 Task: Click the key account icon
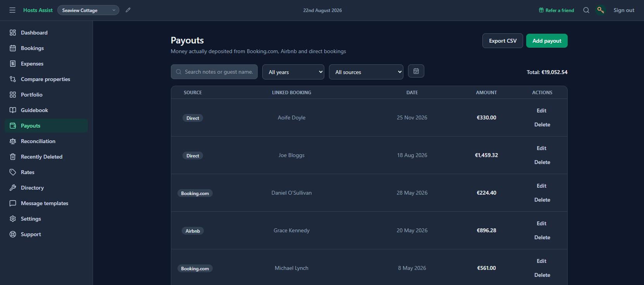tap(601, 10)
